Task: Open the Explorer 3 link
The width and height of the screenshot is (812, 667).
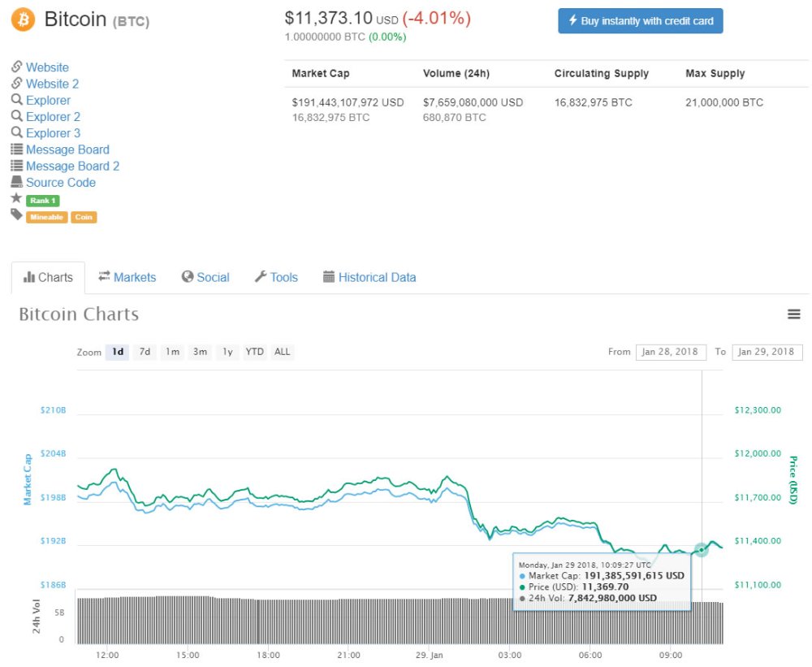Action: (54, 133)
